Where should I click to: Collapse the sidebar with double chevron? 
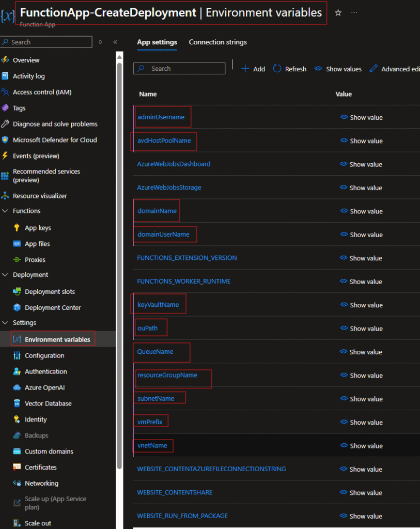point(115,42)
